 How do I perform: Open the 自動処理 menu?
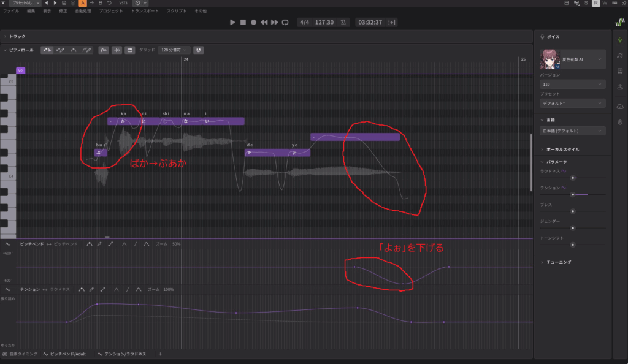83,11
